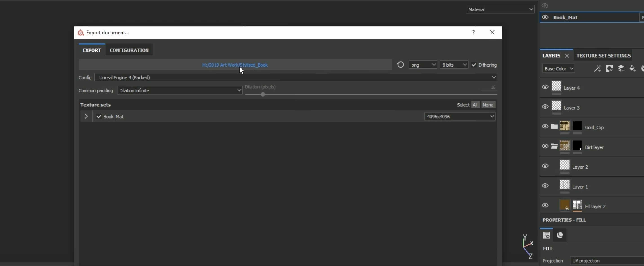Click the refresh icon beside export path
This screenshot has height=266, width=644.
click(400, 65)
